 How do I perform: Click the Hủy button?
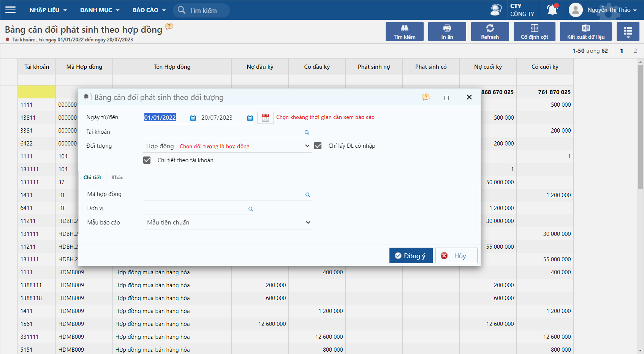(456, 256)
